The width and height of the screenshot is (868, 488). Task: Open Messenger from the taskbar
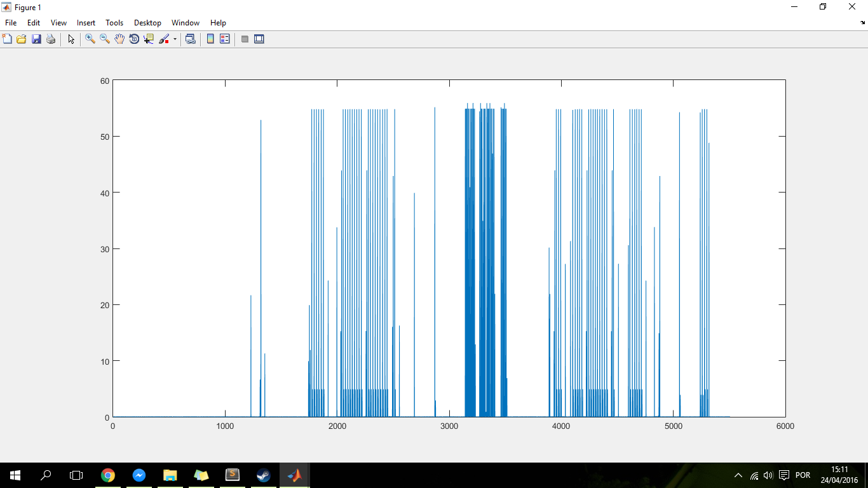(139, 475)
